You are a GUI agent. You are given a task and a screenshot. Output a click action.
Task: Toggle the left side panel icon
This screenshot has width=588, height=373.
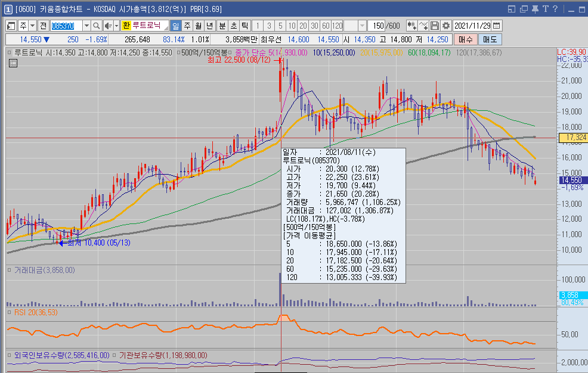(11, 26)
